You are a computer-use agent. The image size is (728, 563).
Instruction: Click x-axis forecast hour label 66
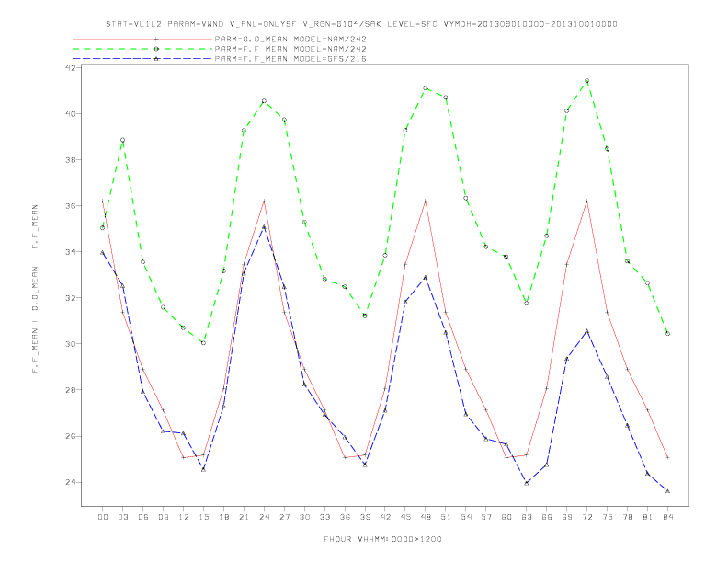[547, 517]
